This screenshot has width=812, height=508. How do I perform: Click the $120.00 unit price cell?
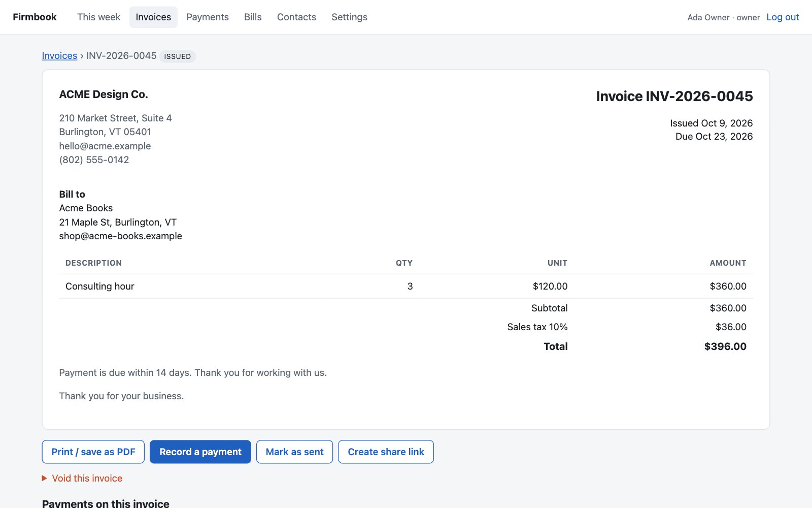[550, 286]
